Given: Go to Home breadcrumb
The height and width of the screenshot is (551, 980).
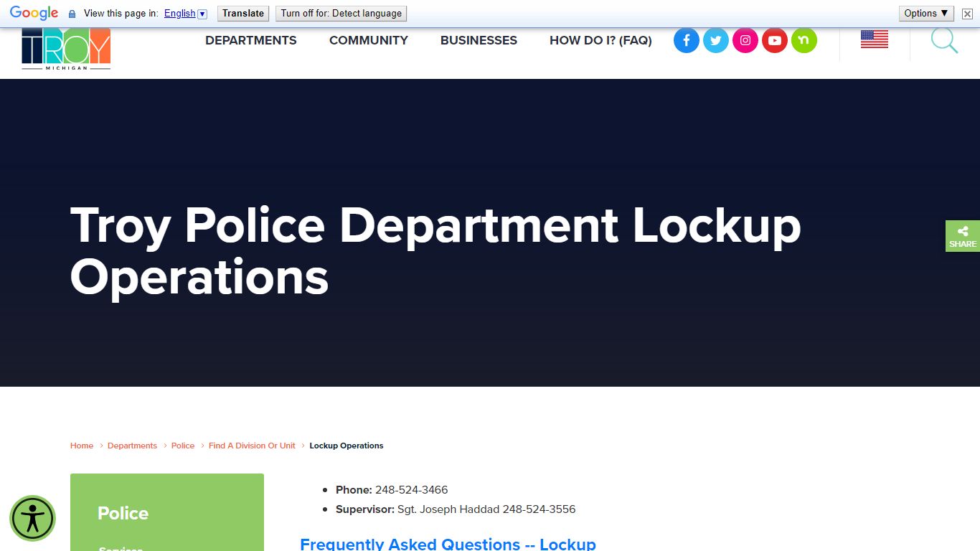Looking at the screenshot, I should [82, 446].
